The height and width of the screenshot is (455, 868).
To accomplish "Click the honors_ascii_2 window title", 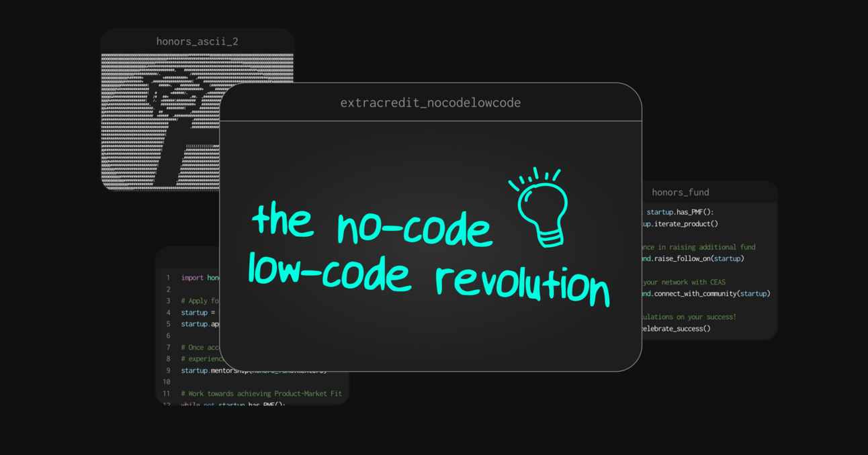I will point(197,42).
